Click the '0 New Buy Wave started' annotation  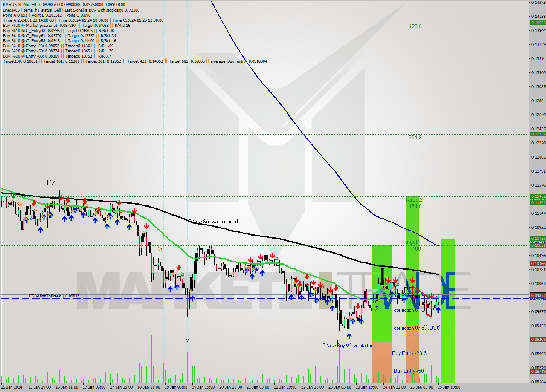point(348,346)
